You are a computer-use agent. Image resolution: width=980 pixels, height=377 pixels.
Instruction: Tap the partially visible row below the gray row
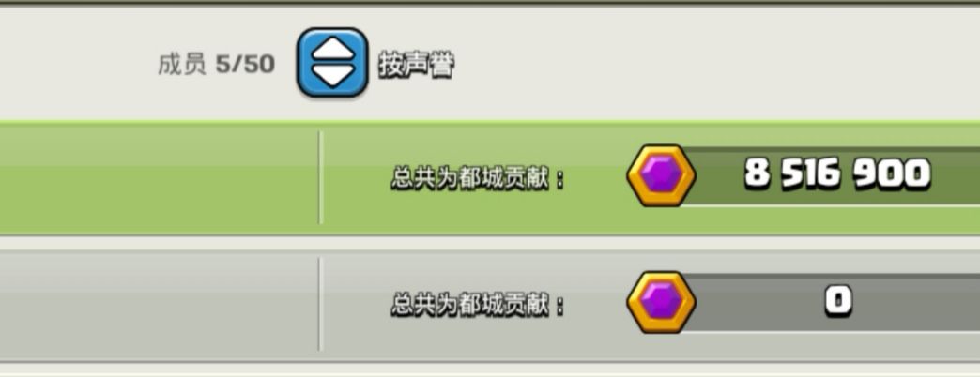pyautogui.click(x=490, y=371)
